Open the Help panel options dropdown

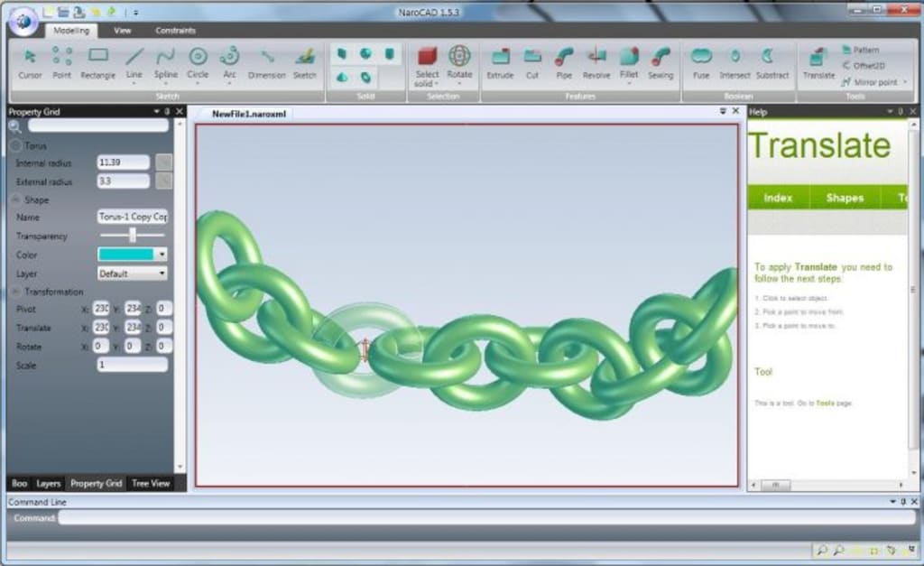890,111
